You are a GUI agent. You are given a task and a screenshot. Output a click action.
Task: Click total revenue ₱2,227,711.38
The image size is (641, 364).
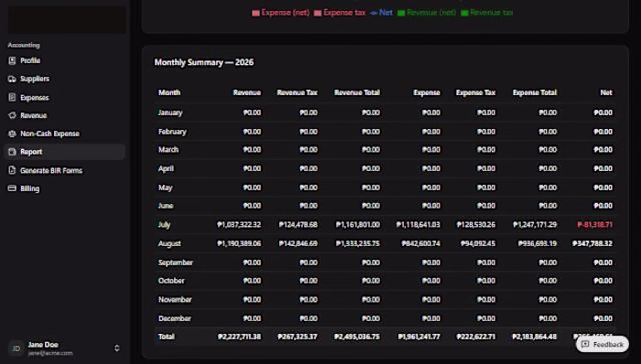tap(239, 337)
